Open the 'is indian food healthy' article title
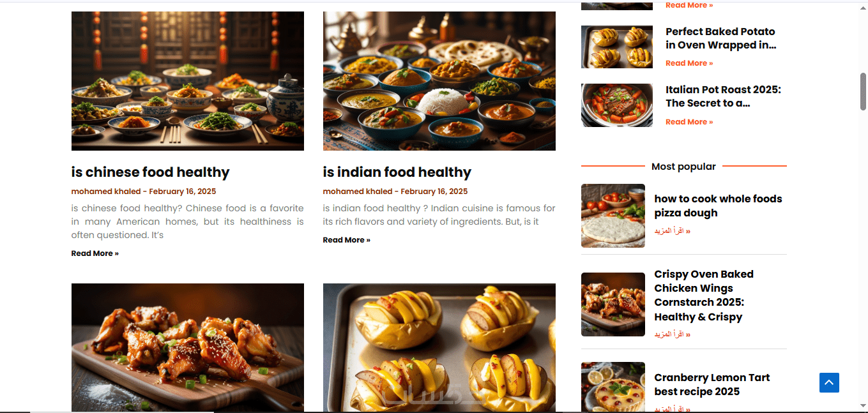This screenshot has width=868, height=413. [397, 172]
